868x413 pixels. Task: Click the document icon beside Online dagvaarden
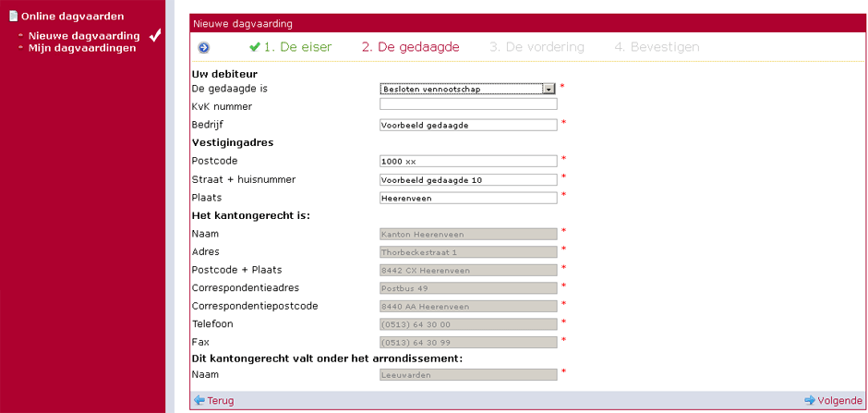tap(14, 17)
